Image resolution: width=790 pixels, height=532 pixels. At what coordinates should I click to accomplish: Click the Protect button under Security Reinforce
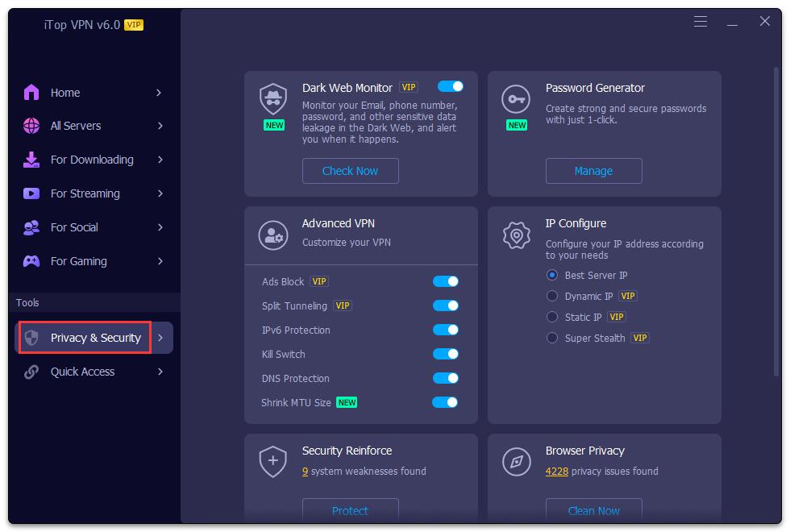(350, 510)
